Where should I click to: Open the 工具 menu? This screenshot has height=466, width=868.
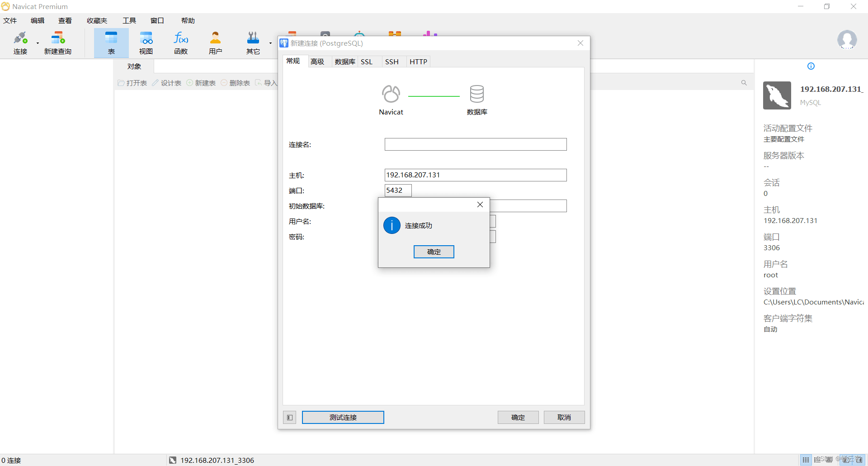129,21
